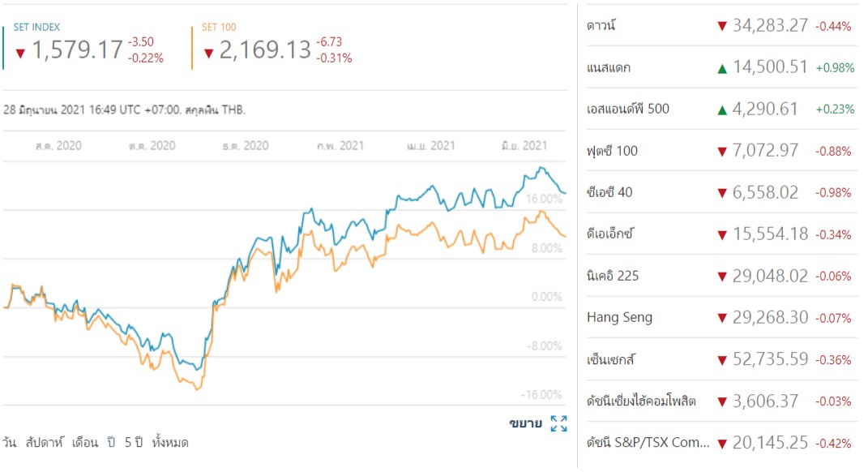Select the สัปดาห์ (week) time range
868x472 pixels.
tap(45, 443)
